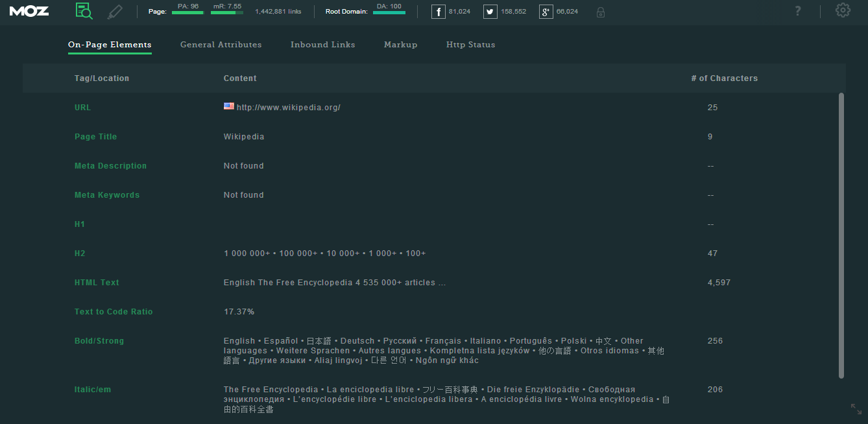Click the Page: label in toolbar

click(x=158, y=12)
